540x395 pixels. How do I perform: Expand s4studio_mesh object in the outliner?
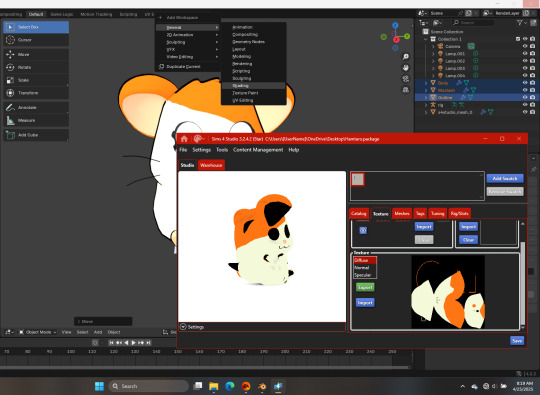426,112
